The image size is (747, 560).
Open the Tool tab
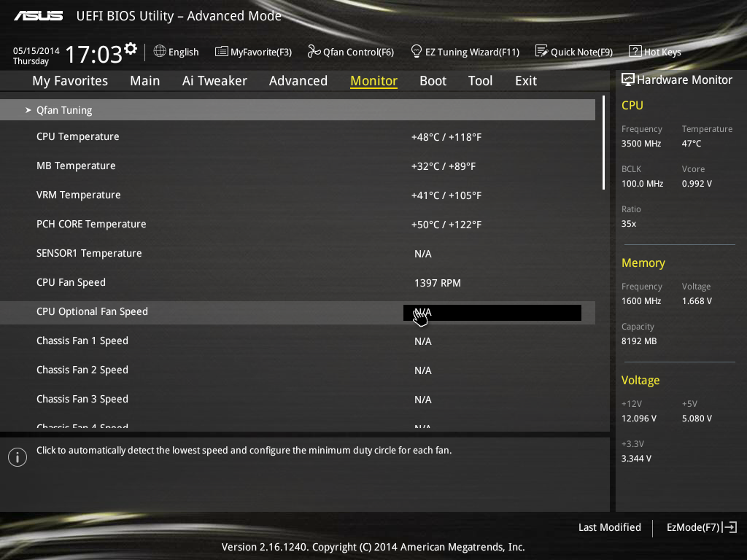480,81
